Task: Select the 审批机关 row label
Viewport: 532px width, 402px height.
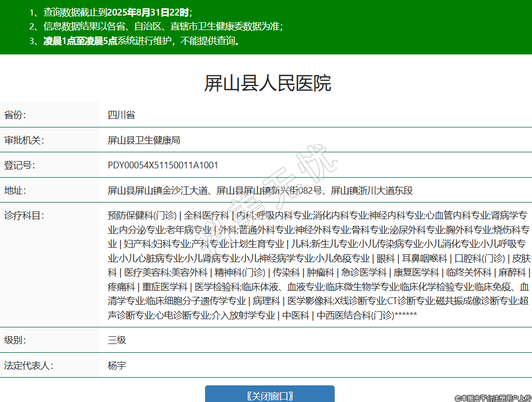Action: click(x=24, y=140)
